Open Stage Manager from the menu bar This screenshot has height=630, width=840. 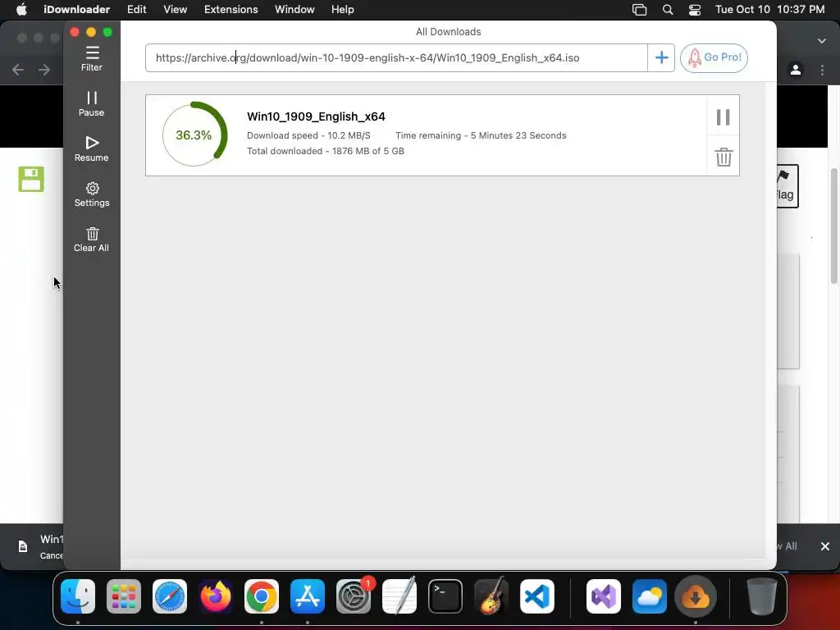point(639,10)
